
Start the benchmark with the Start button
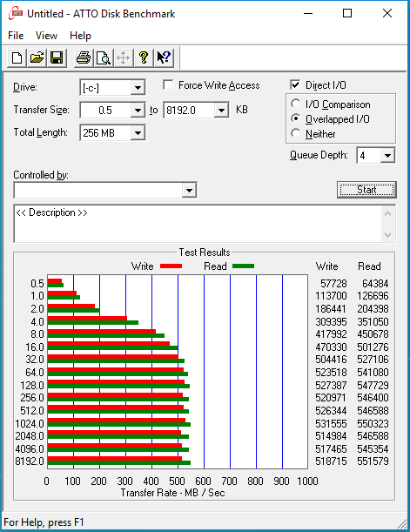point(366,190)
